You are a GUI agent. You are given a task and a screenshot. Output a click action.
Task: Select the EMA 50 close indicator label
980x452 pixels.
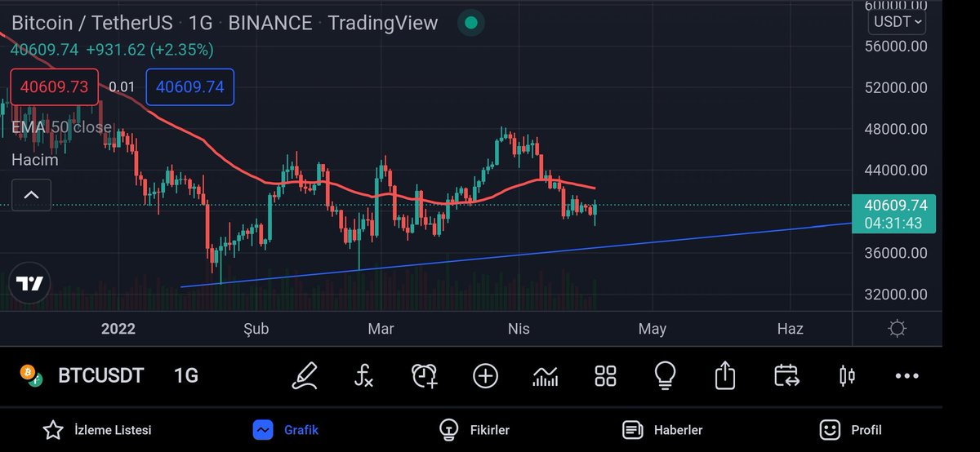tap(61, 127)
